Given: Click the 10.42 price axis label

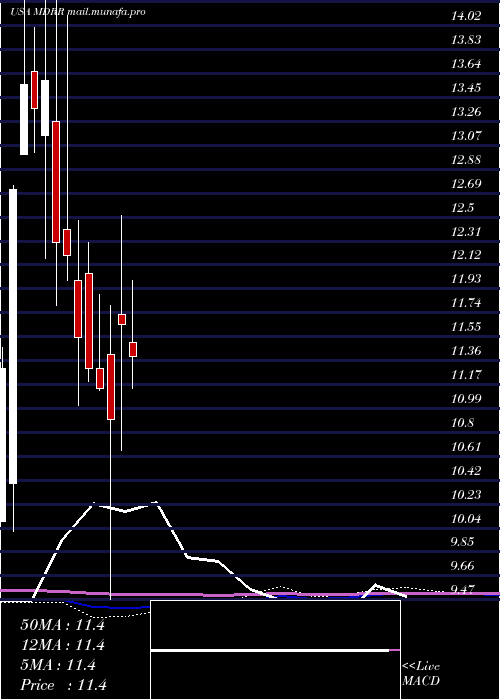Looking at the screenshot, I should [466, 471].
